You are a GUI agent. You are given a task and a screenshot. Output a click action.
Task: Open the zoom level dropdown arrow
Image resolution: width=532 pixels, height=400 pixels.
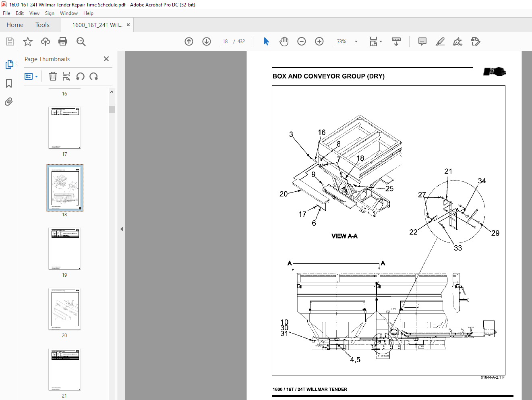356,41
